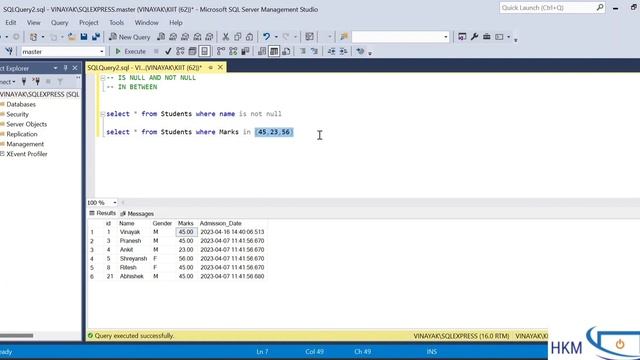Click the Cut scissors icon
The height and width of the screenshot is (360, 640).
coord(225,37)
